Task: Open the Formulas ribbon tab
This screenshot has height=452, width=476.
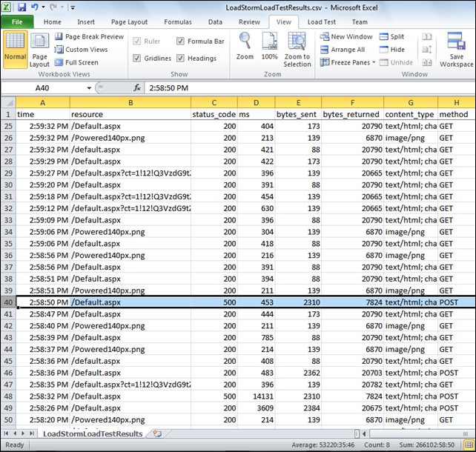Action: (x=178, y=21)
